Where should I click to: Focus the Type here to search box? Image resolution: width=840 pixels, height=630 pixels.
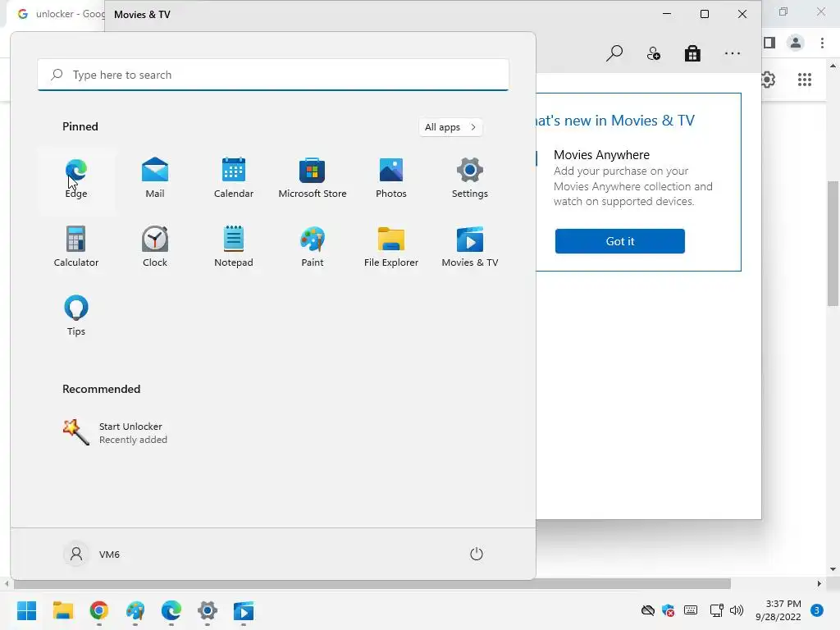(x=273, y=75)
